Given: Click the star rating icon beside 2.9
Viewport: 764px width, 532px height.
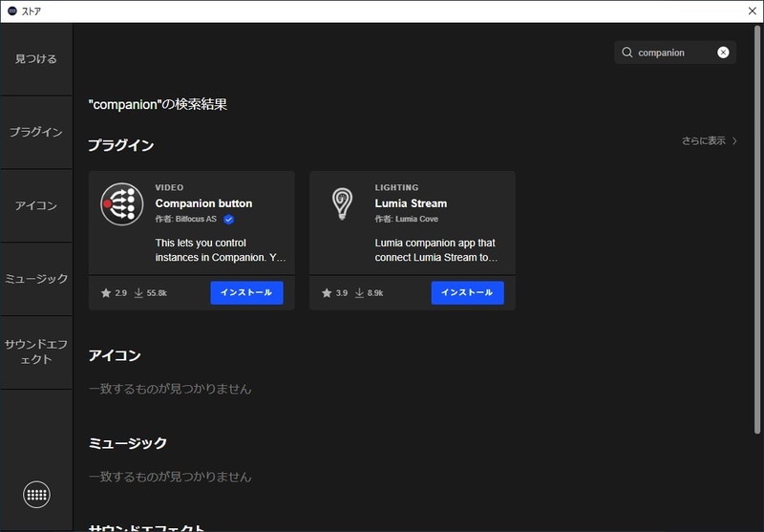Looking at the screenshot, I should (x=106, y=293).
